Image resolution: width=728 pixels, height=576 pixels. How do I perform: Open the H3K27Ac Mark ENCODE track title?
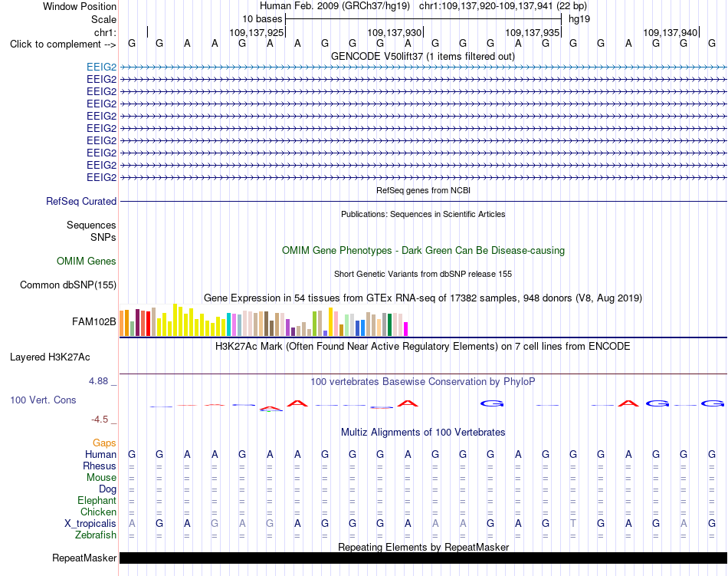pyautogui.click(x=423, y=347)
